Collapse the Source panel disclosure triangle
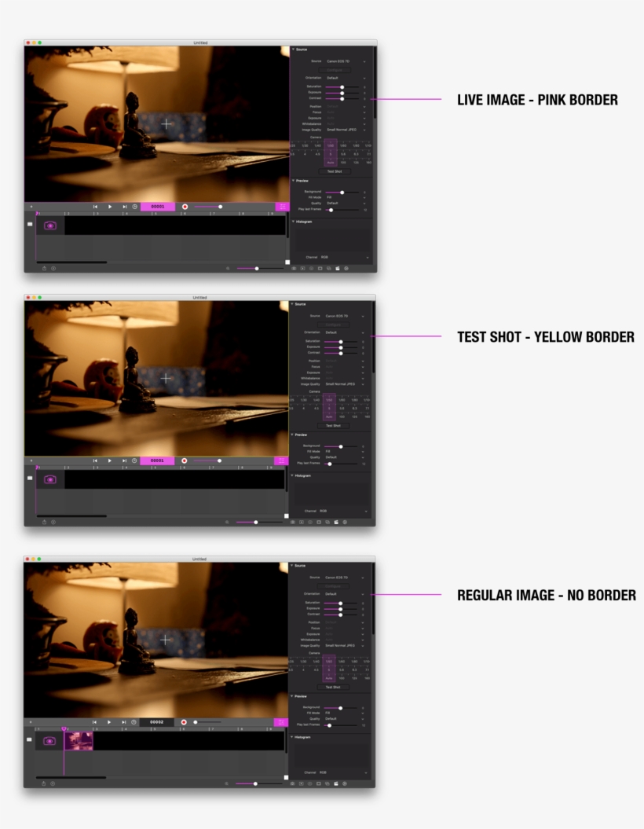The height and width of the screenshot is (829, 644). [x=293, y=50]
